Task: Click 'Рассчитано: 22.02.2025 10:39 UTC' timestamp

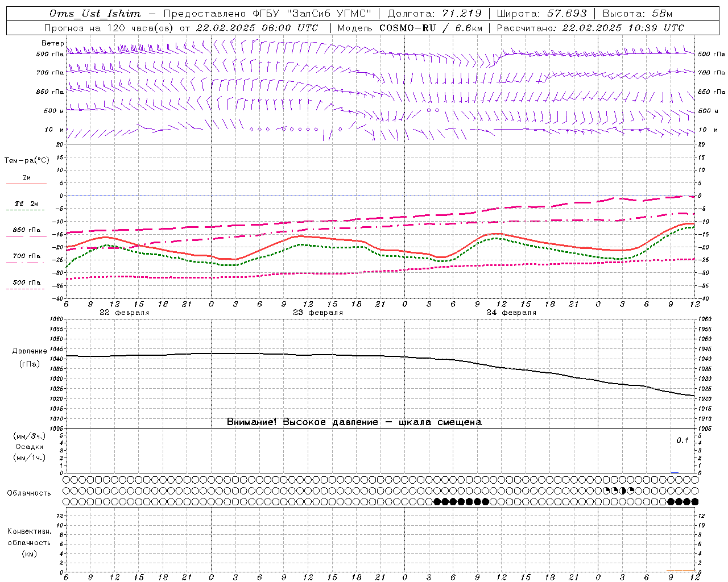Action: 591,28
